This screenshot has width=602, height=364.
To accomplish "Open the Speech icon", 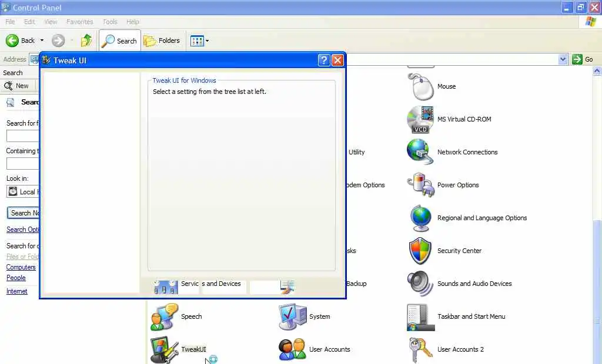I will click(x=165, y=317).
